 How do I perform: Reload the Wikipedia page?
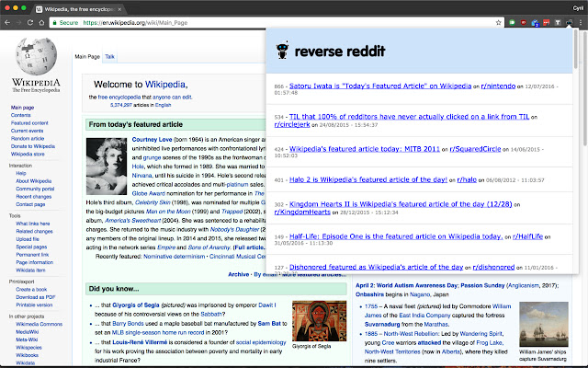pos(30,22)
